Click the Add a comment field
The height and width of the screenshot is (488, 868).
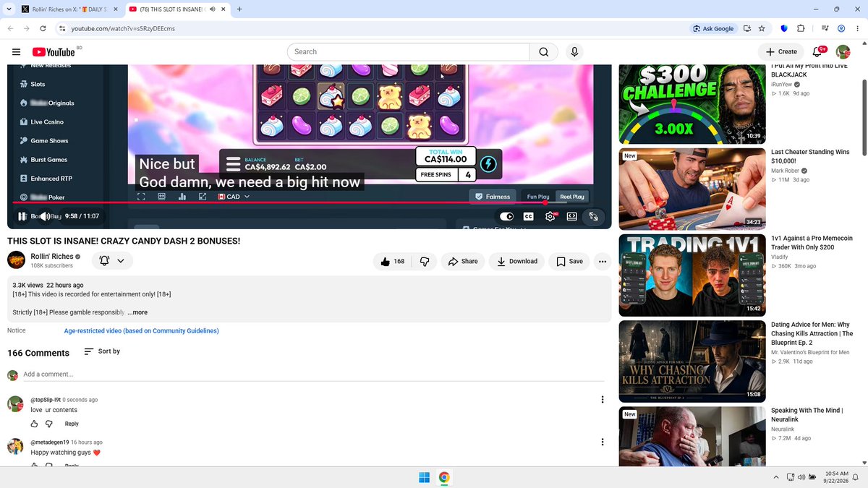tap(313, 374)
